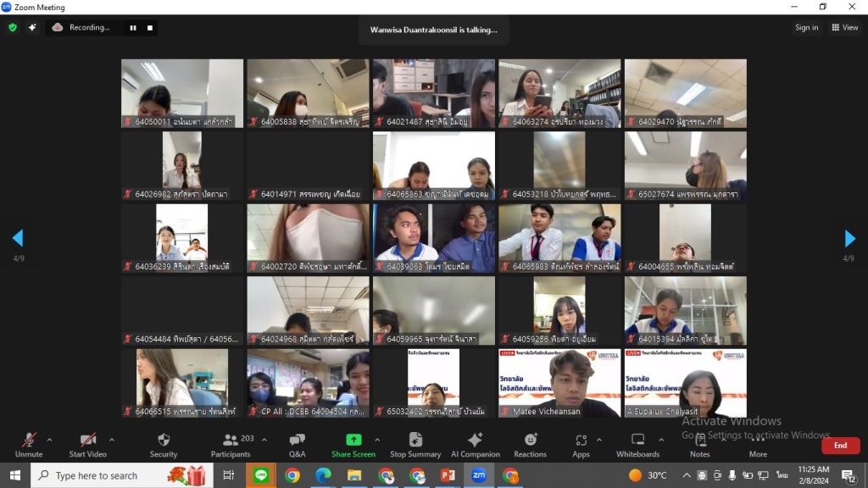Open the LINE app from the taskbar
868x488 pixels.
261,475
